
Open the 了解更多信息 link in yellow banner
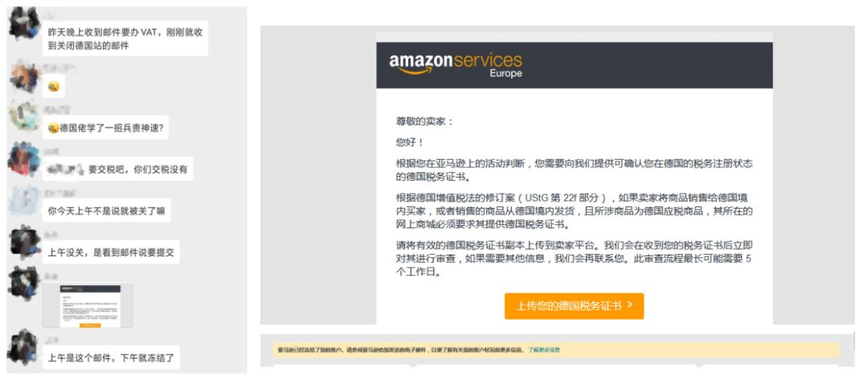click(544, 350)
